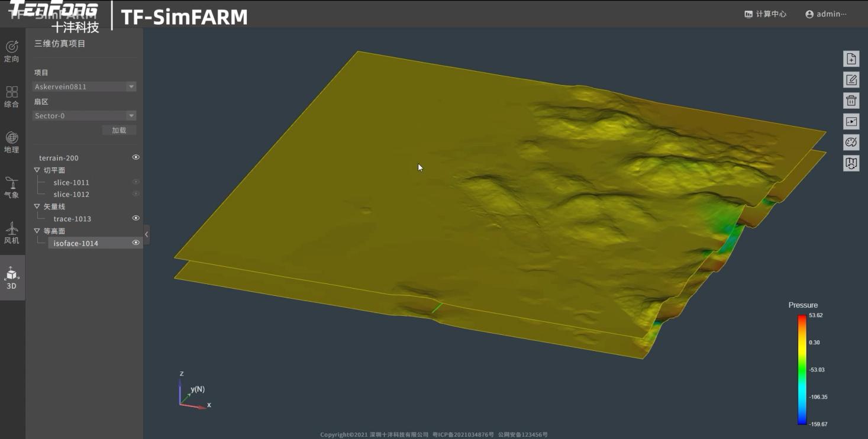Open 计算中心 in the top bar
This screenshot has height=439, width=868.
[765, 14]
